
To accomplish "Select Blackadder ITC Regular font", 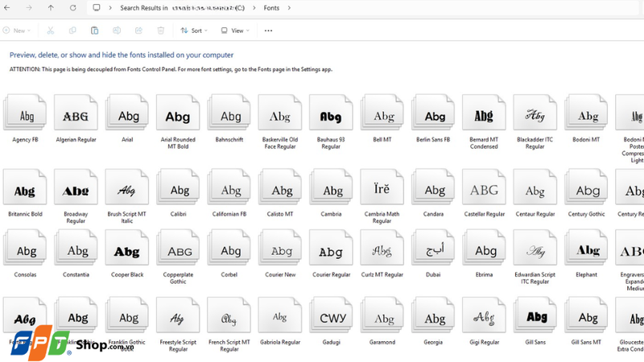I will tap(535, 121).
